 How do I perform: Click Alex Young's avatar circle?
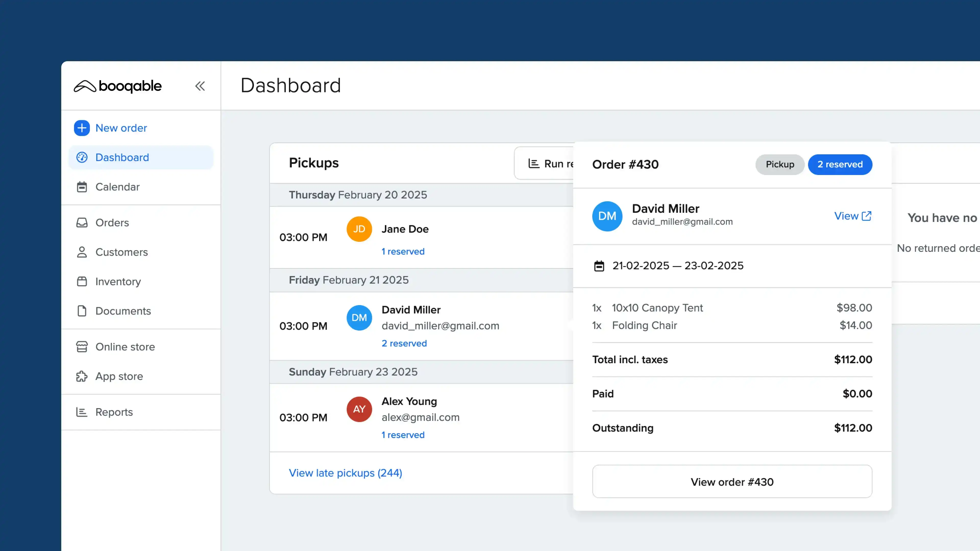tap(359, 409)
